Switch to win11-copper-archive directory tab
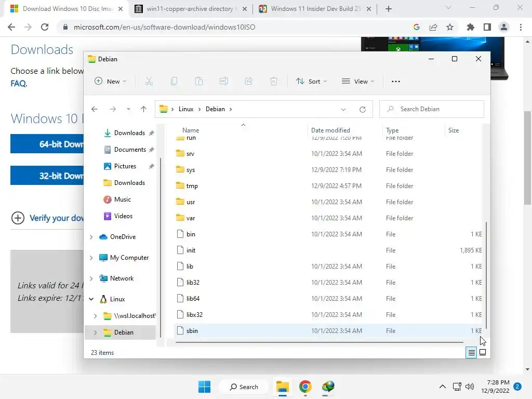This screenshot has width=532, height=399. [190, 9]
